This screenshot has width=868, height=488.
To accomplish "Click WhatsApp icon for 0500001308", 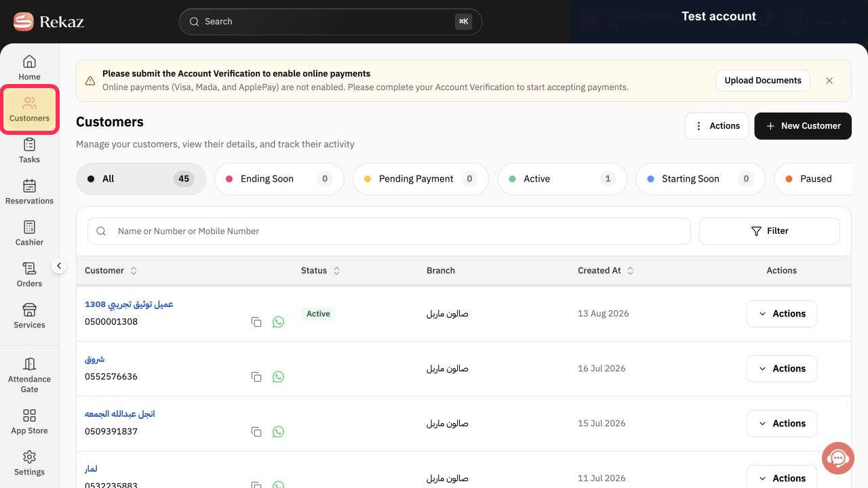I will click(278, 322).
